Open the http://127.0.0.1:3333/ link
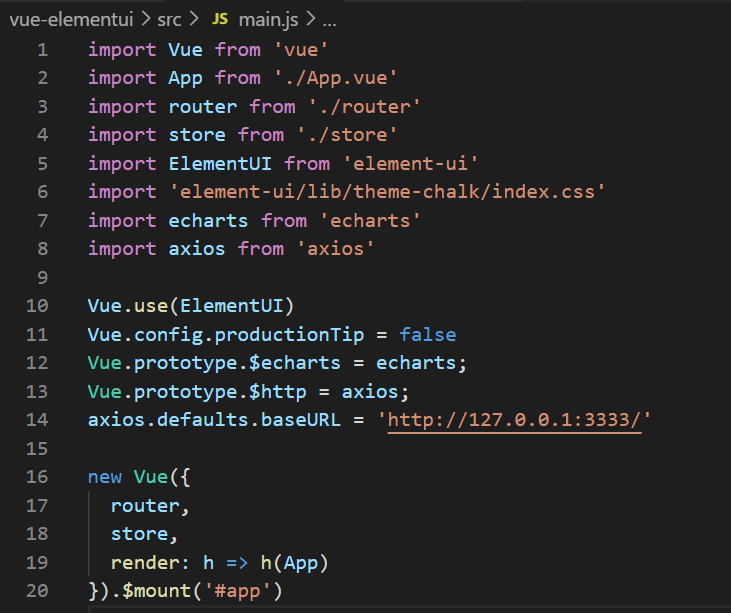The height and width of the screenshot is (613, 731). (x=514, y=420)
